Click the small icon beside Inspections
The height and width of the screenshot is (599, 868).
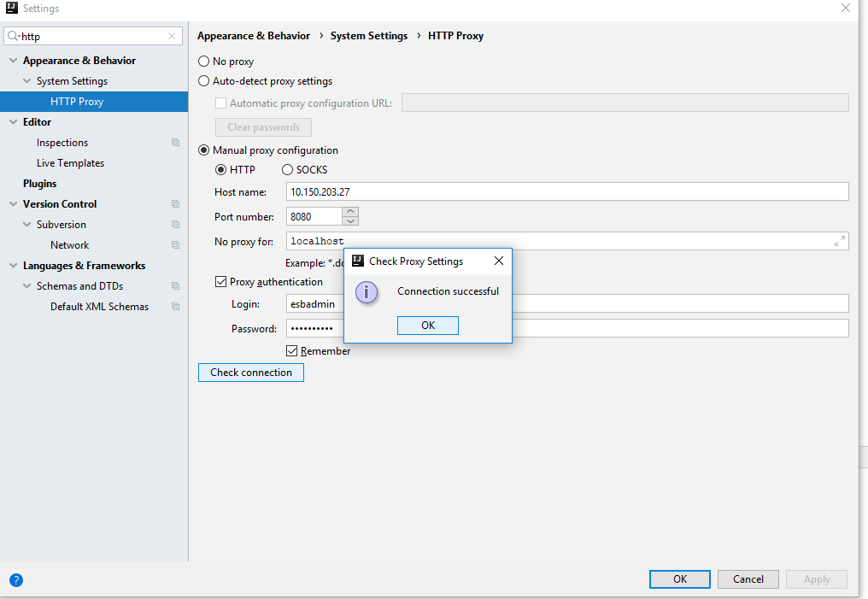175,142
